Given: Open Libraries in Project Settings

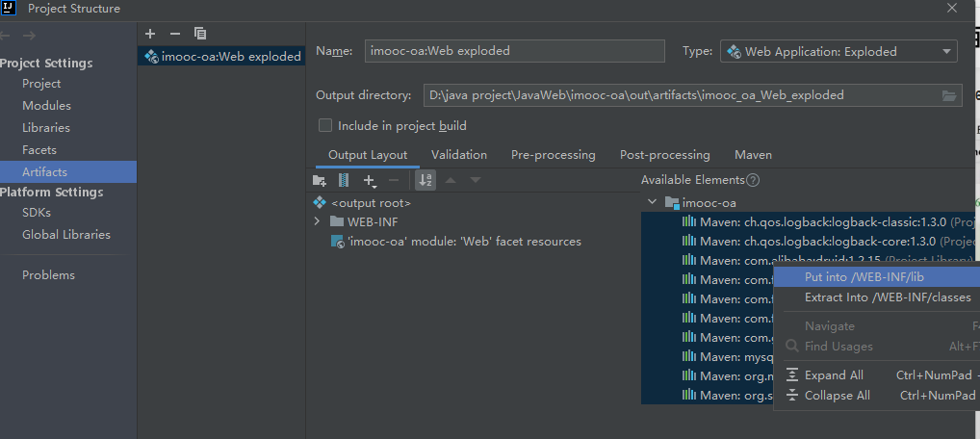Looking at the screenshot, I should pos(46,127).
